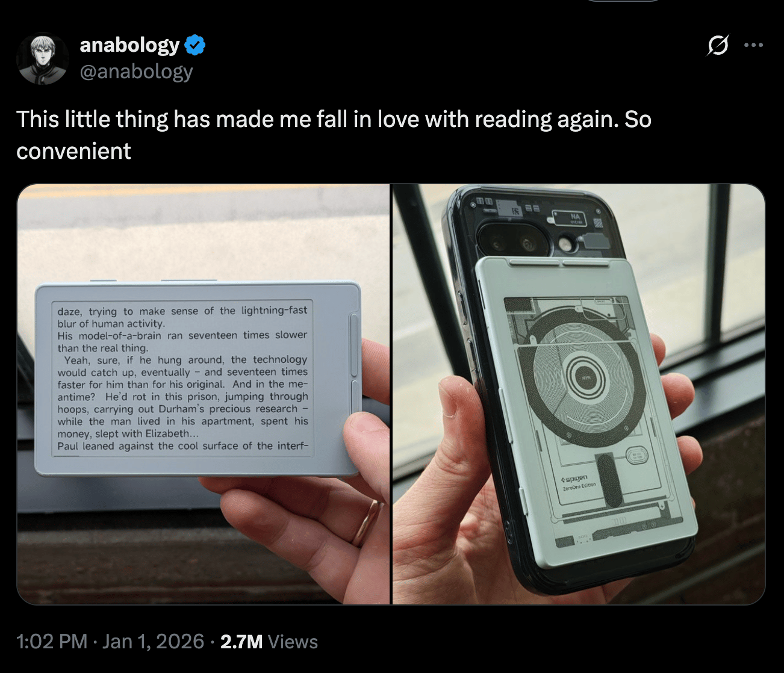Click the word convenient in the tweet
Viewport: 784px width, 673px height.
[x=73, y=151]
